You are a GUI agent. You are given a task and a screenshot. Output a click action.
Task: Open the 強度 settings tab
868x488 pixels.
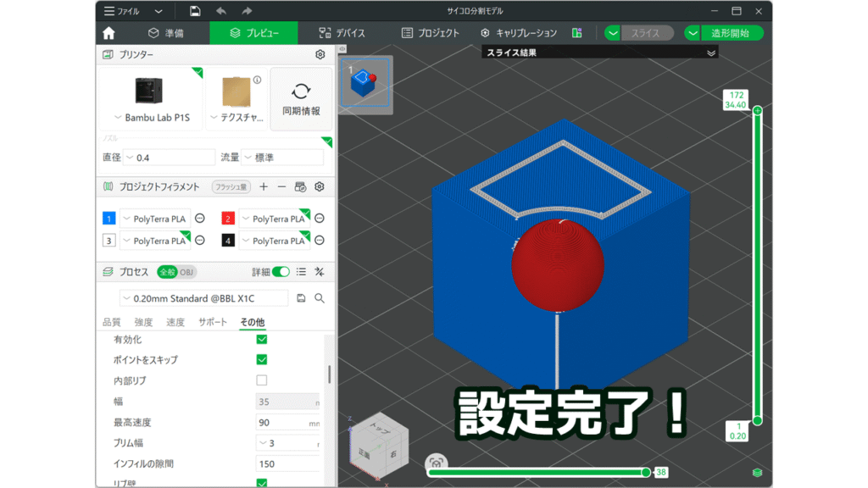tap(143, 323)
